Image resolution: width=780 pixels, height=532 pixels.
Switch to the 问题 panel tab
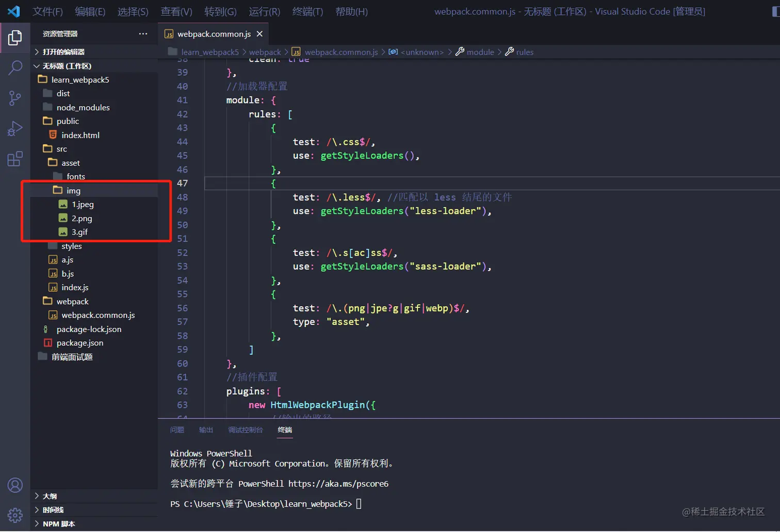177,430
